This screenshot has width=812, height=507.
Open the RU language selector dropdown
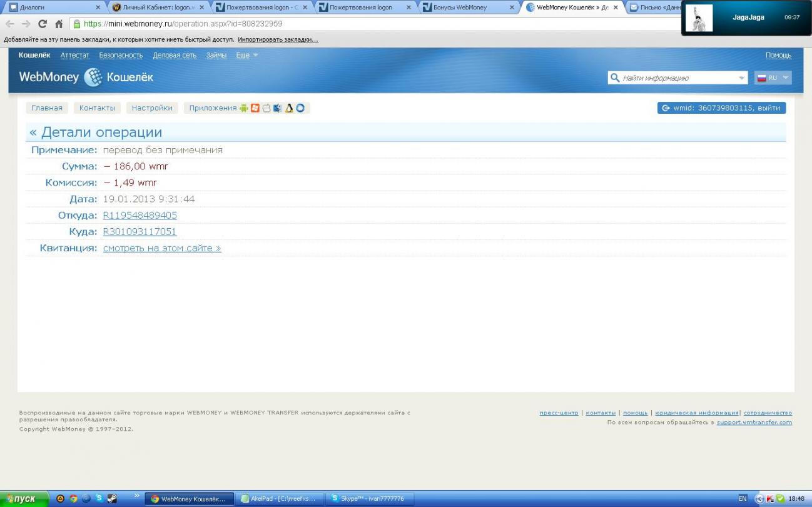[773, 78]
